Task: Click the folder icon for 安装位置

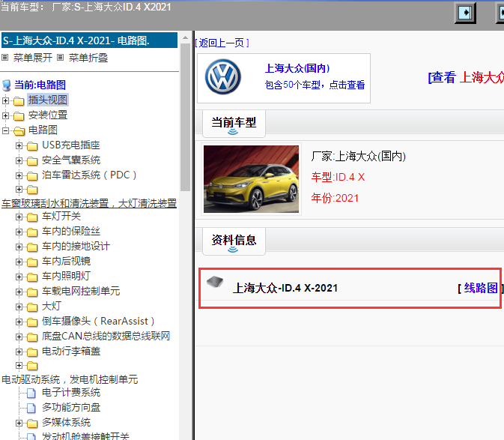Action: (19, 115)
